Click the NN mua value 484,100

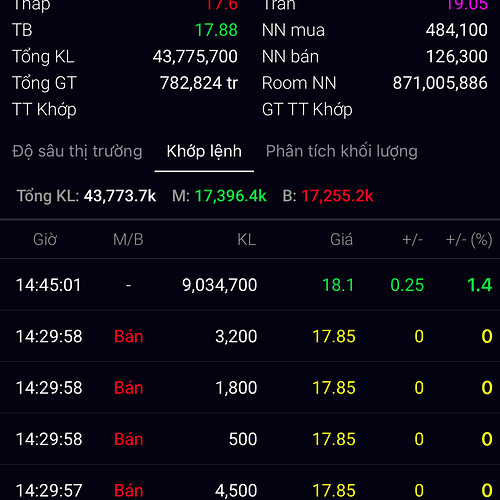coord(457,30)
